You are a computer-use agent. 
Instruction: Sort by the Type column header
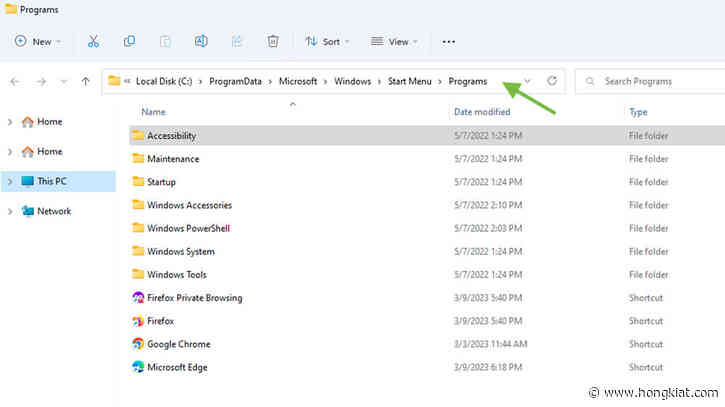pos(638,112)
